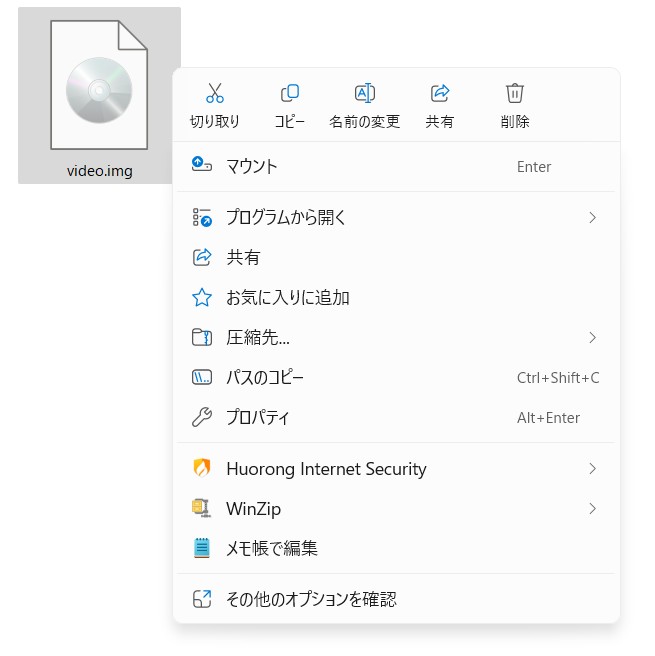Open プロパティ (Properties)
The height and width of the screenshot is (656, 655).
[396, 418]
